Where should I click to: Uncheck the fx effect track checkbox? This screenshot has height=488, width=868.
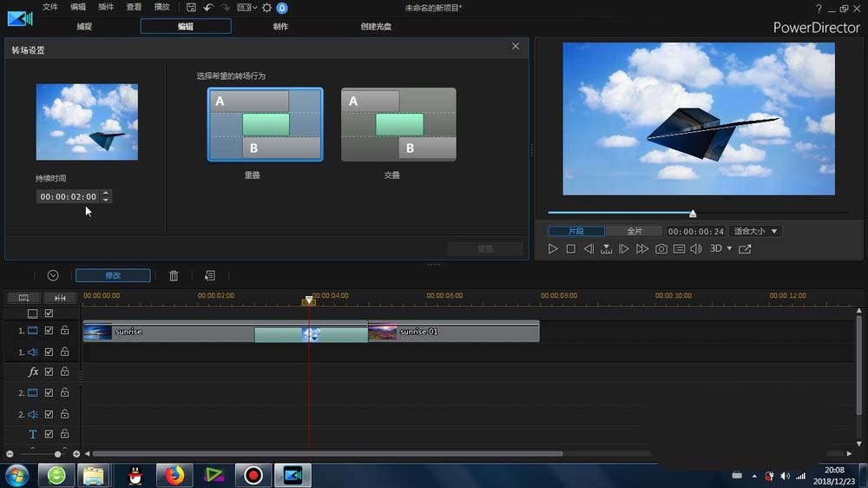(x=49, y=372)
